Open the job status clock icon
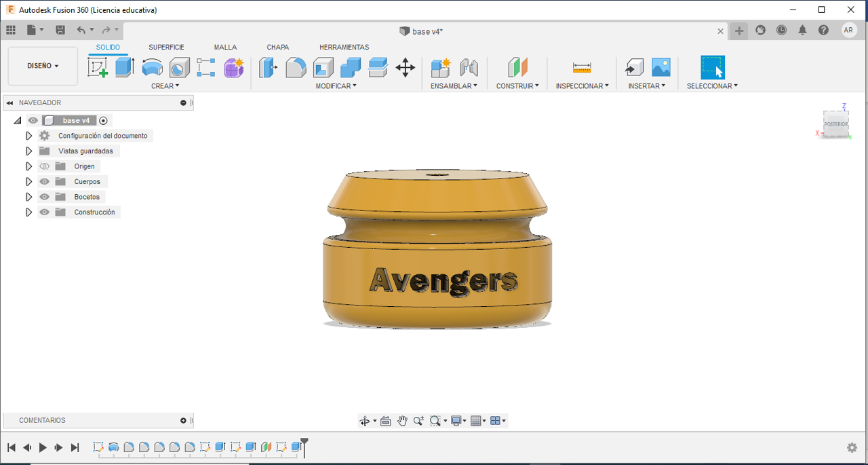The width and height of the screenshot is (868, 465). click(x=782, y=30)
